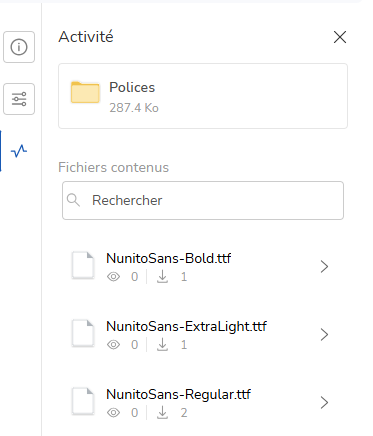Click the eye views icon for NunitoSans-ExtraLight.ttf
This screenshot has height=436, width=373.
tap(113, 345)
